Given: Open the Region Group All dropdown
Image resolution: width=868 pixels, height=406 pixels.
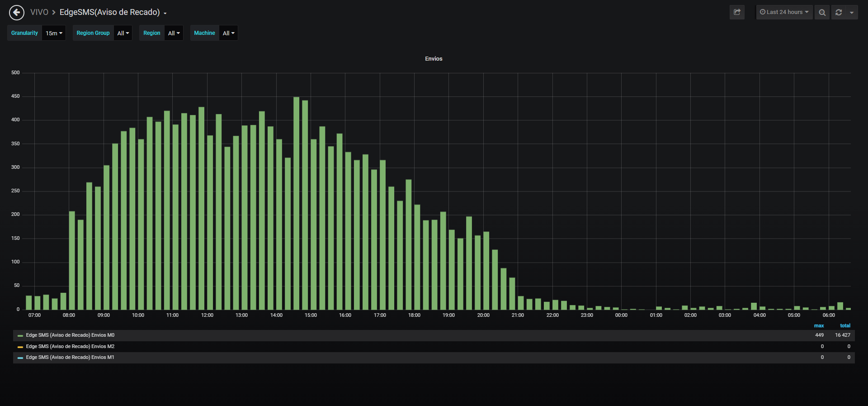Looking at the screenshot, I should 123,33.
